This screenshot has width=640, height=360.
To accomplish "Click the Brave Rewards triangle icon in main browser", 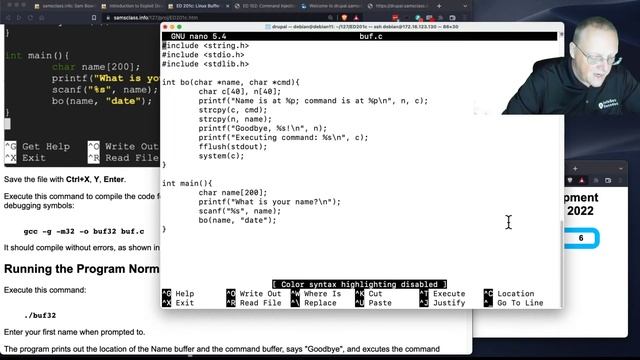I will [x=356, y=18].
